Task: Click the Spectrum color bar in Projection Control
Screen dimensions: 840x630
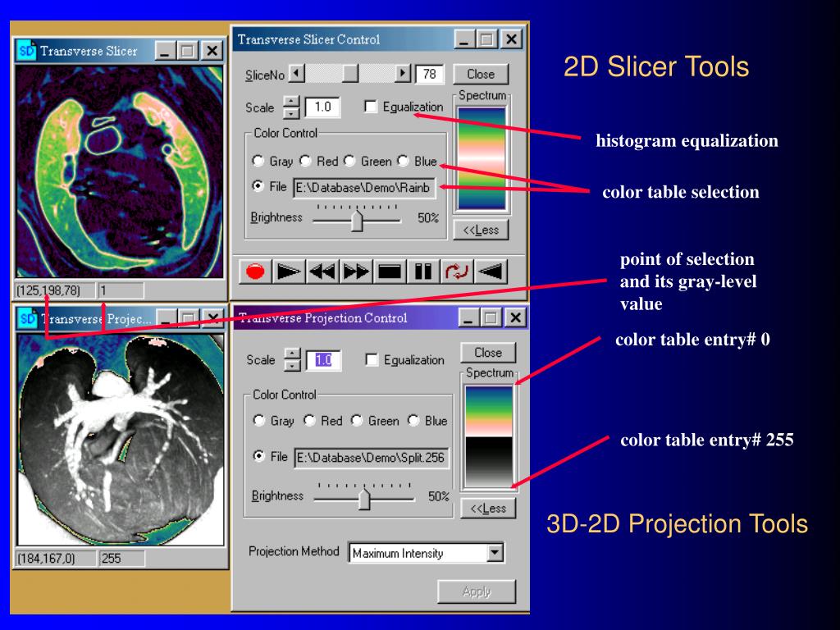Action: pyautogui.click(x=488, y=436)
